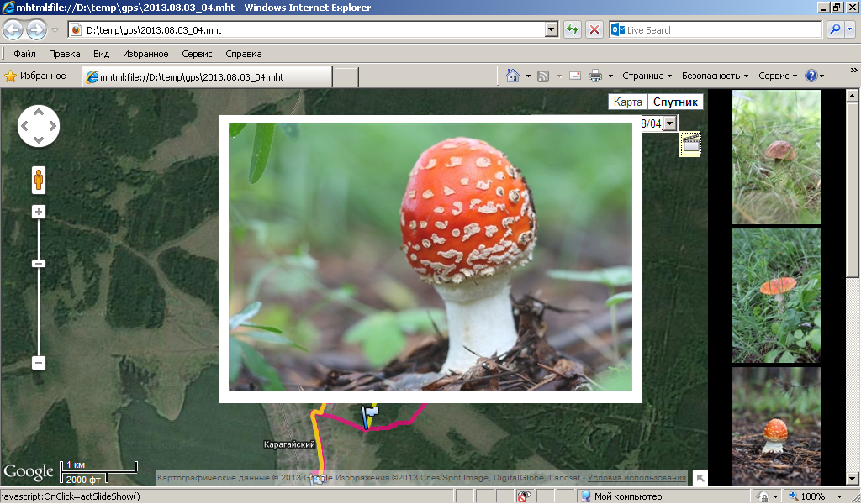Image resolution: width=861 pixels, height=504 pixels.
Task: Open the Безопасность command bar menu
Action: (715, 76)
